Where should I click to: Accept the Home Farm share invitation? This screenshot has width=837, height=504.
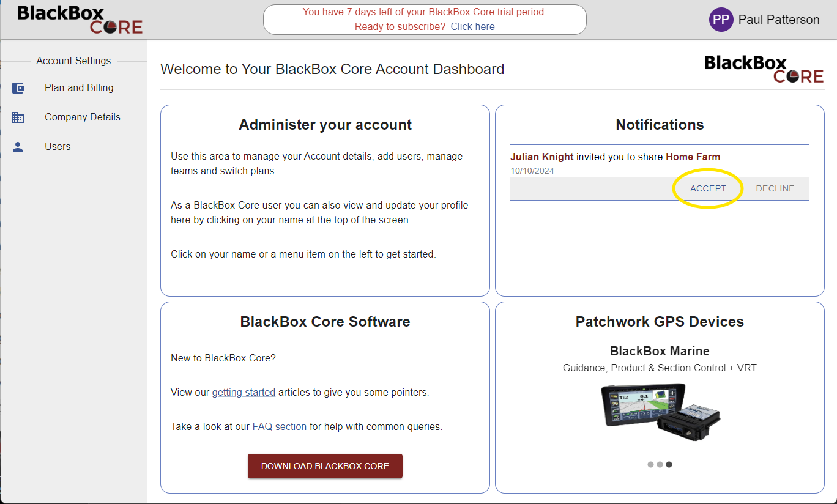pyautogui.click(x=708, y=188)
